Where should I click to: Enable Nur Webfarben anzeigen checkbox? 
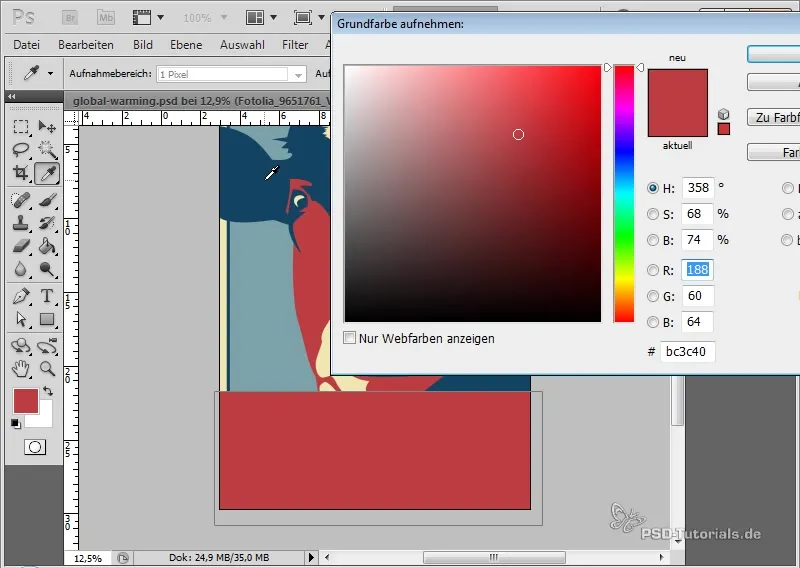(x=349, y=338)
